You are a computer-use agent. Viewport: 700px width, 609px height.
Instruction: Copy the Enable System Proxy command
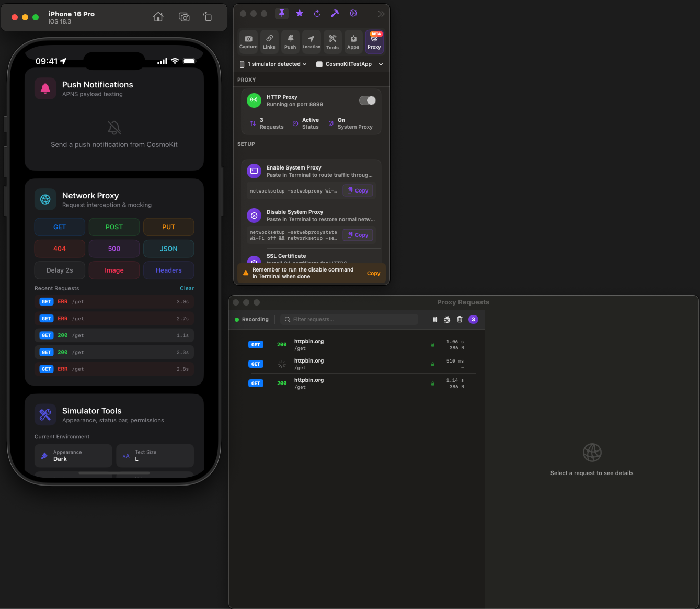click(x=358, y=190)
